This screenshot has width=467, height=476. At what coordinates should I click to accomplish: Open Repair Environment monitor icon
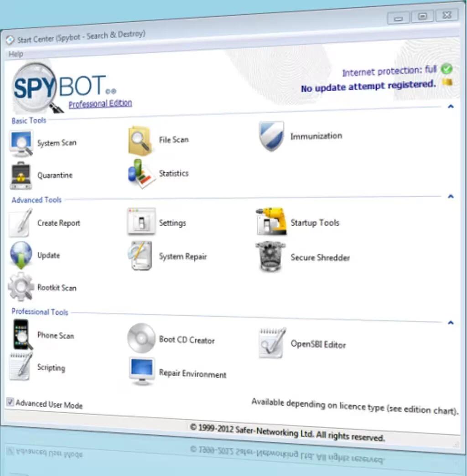pyautogui.click(x=141, y=371)
